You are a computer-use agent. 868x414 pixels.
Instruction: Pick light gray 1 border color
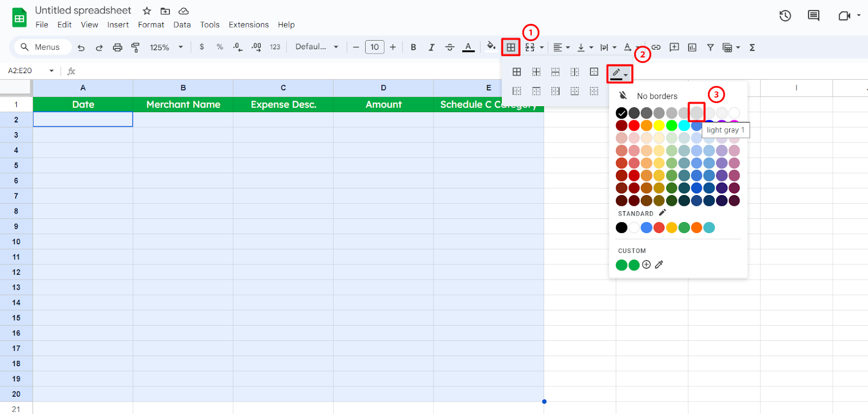click(697, 113)
